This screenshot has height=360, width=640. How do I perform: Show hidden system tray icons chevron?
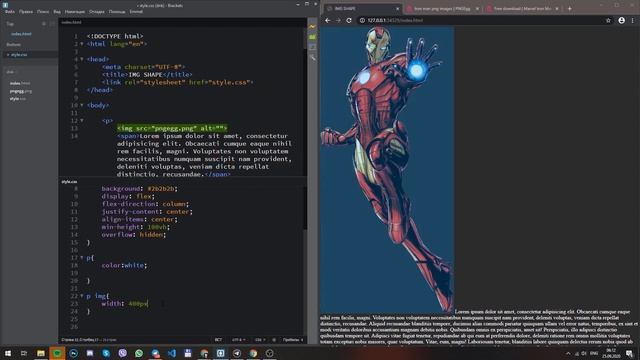568,353
